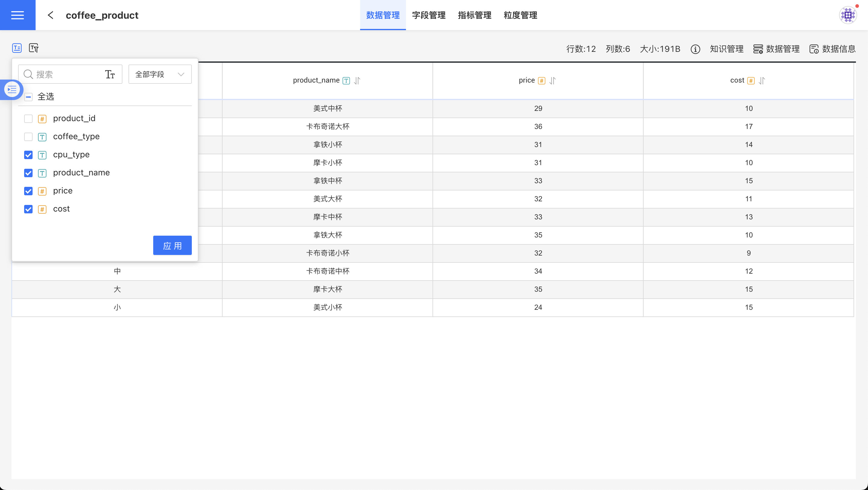Toggle case-sensitive Tt icon in search box

pos(110,74)
